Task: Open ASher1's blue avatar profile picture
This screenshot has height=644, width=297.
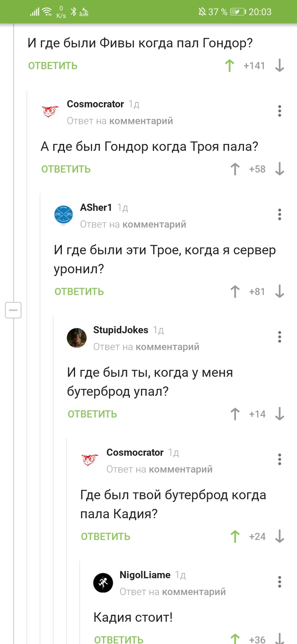Action: [64, 215]
